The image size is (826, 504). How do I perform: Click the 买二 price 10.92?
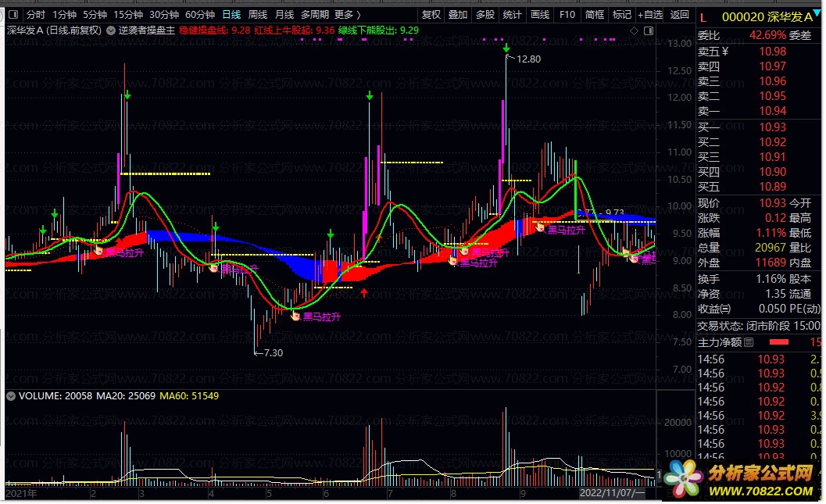pos(772,142)
